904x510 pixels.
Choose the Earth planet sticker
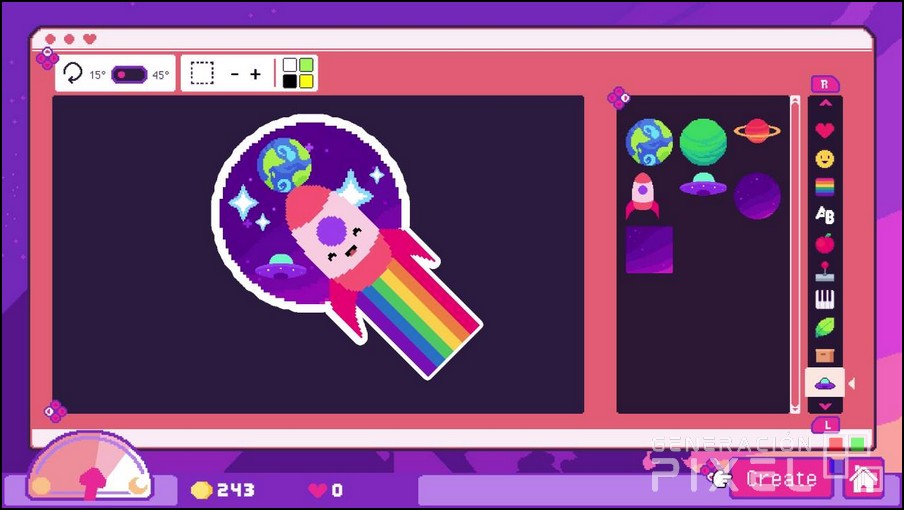click(649, 142)
